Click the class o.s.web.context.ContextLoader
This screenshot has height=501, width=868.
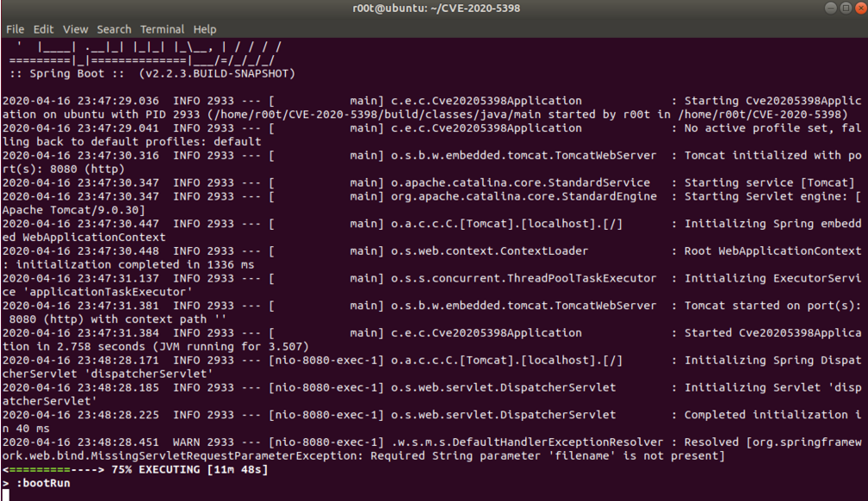(489, 251)
